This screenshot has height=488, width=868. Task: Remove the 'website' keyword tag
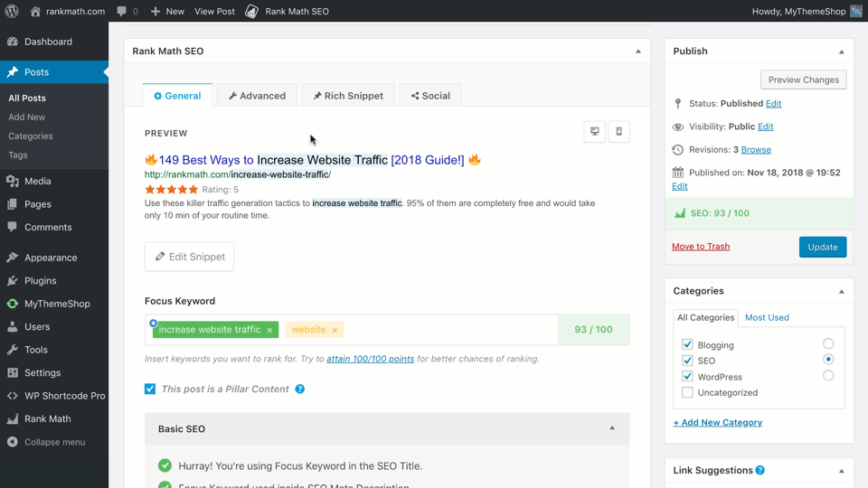tap(335, 331)
